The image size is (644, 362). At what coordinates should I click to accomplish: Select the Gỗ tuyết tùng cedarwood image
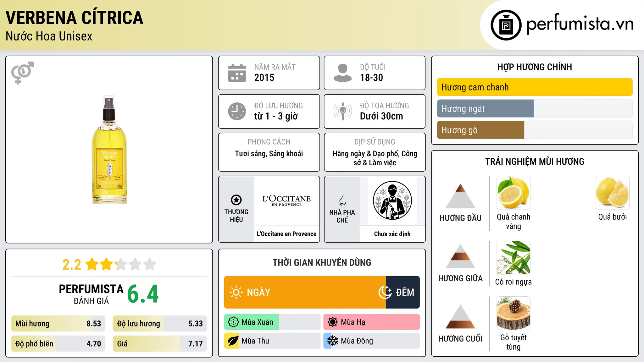(513, 313)
